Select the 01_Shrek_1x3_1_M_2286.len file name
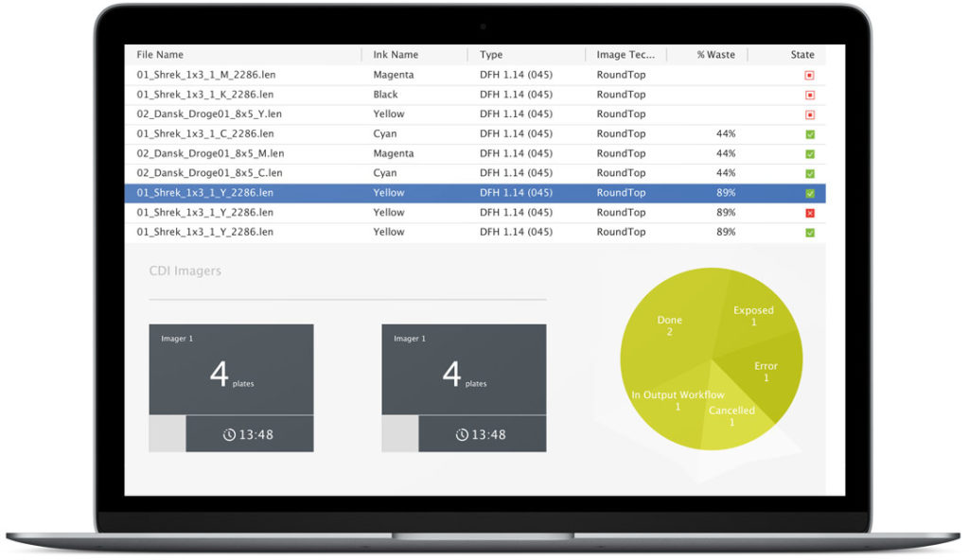The image size is (969, 560). point(205,75)
